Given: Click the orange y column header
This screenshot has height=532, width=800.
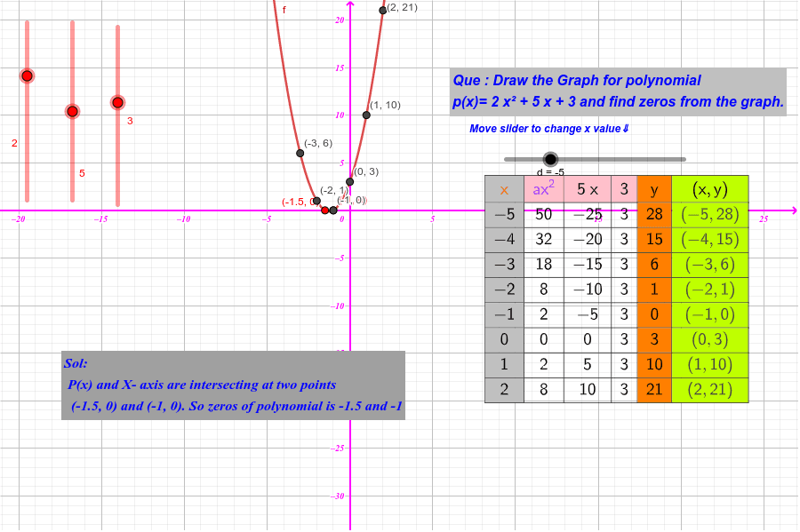Looking at the screenshot, I should 653,189.
